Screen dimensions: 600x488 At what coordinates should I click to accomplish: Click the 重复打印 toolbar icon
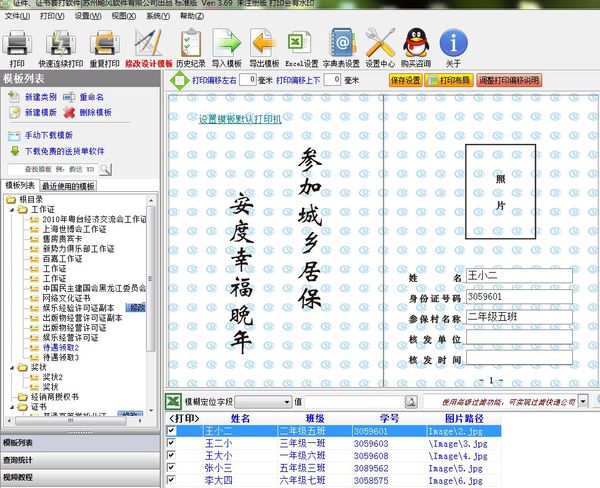click(x=104, y=44)
